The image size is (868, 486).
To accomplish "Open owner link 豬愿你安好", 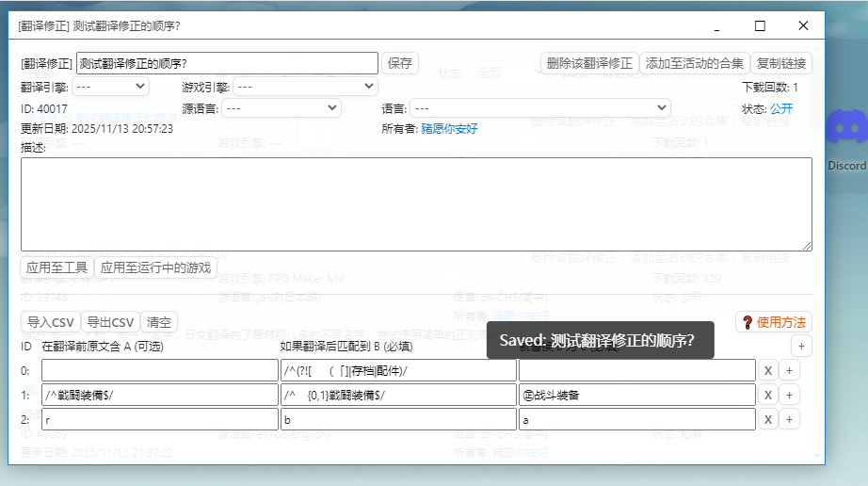I will (449, 128).
